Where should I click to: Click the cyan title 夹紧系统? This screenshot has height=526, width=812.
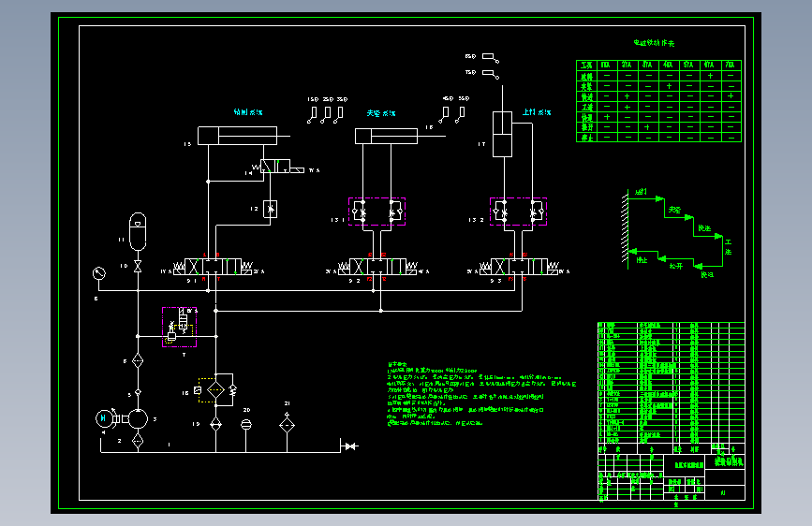click(x=381, y=113)
